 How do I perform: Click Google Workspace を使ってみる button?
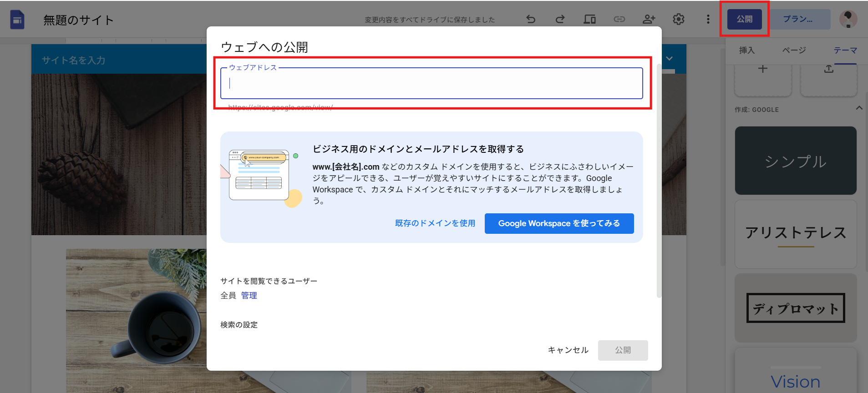click(559, 223)
